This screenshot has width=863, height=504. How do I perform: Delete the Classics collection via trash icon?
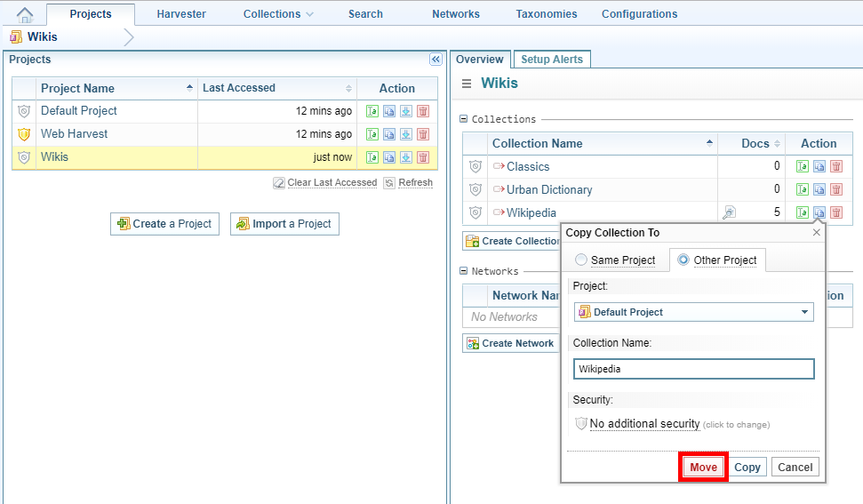[836, 167]
